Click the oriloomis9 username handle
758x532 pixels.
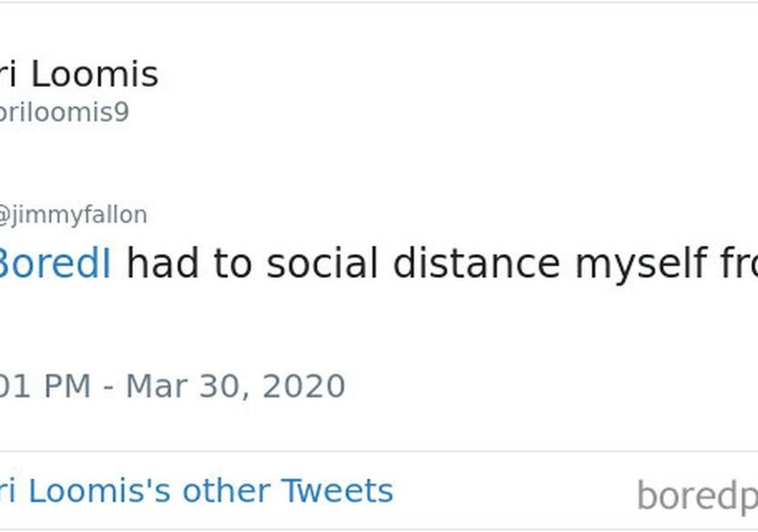[63, 113]
